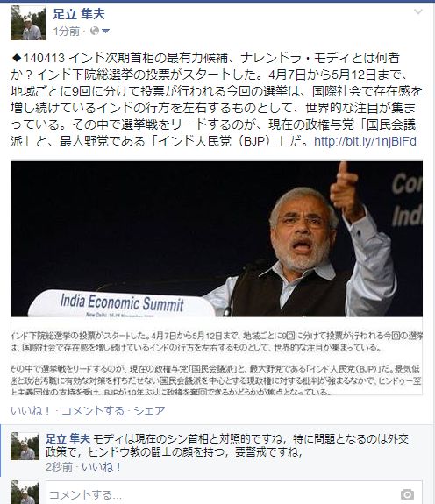
Task: Click シェア to share the post
Action: coord(149,410)
